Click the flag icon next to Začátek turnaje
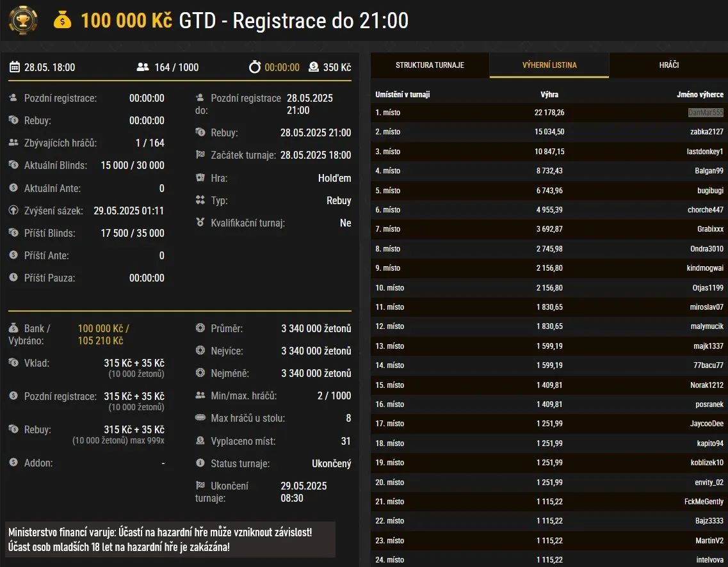 (x=200, y=155)
